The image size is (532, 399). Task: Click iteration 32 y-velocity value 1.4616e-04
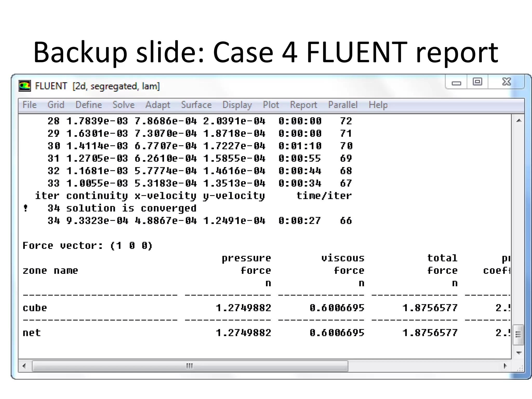click(234, 171)
